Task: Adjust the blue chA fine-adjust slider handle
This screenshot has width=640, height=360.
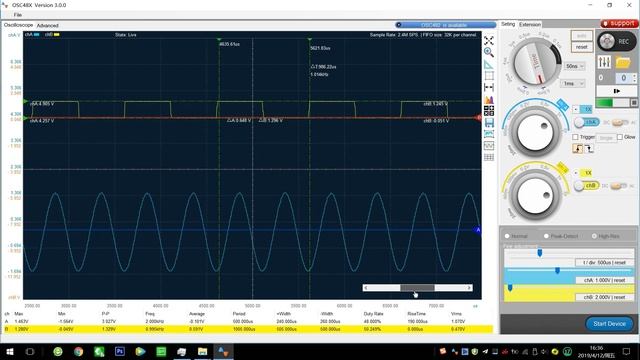Action: click(x=557, y=270)
